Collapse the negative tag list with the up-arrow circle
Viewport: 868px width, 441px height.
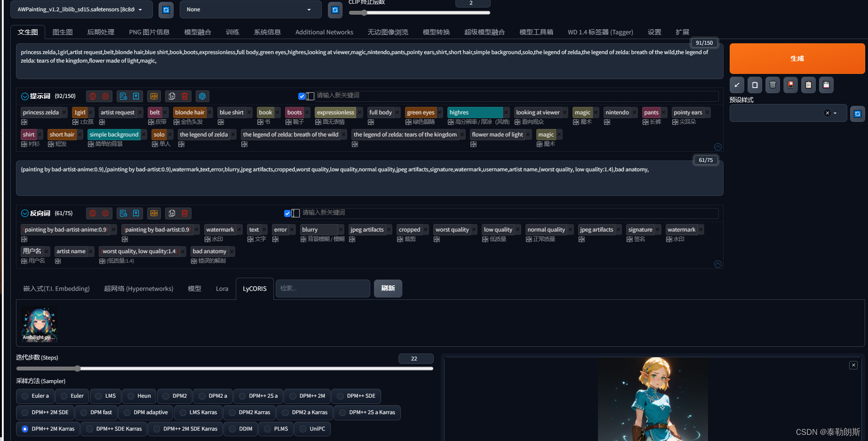pos(718,264)
